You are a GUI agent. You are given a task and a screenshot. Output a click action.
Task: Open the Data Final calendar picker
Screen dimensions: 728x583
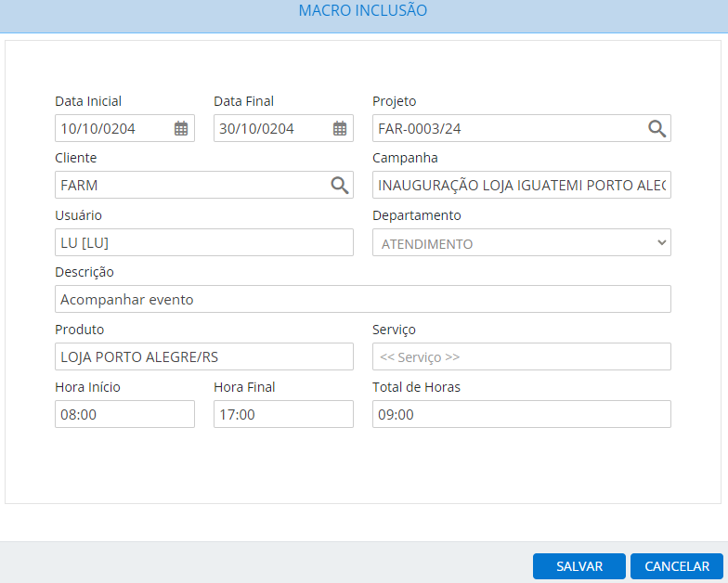[340, 128]
